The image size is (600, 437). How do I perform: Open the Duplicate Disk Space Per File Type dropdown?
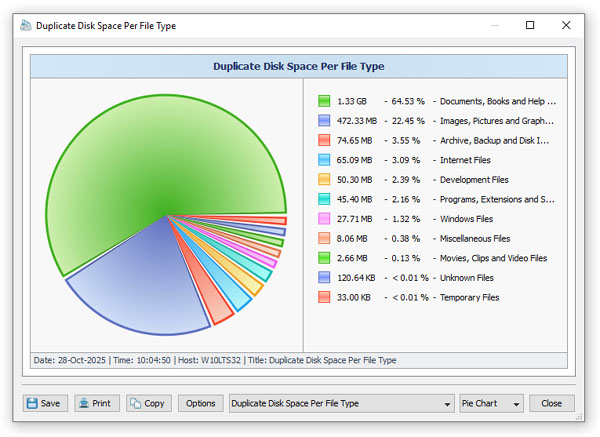342,403
